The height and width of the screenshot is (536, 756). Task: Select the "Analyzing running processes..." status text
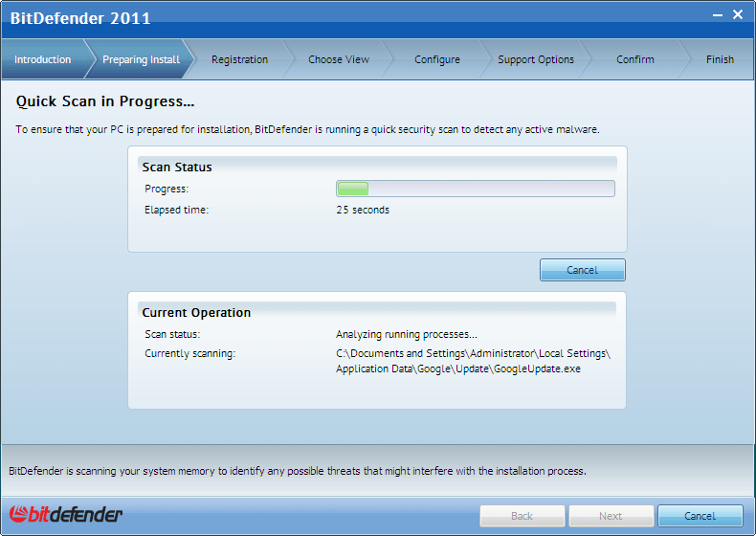click(407, 334)
